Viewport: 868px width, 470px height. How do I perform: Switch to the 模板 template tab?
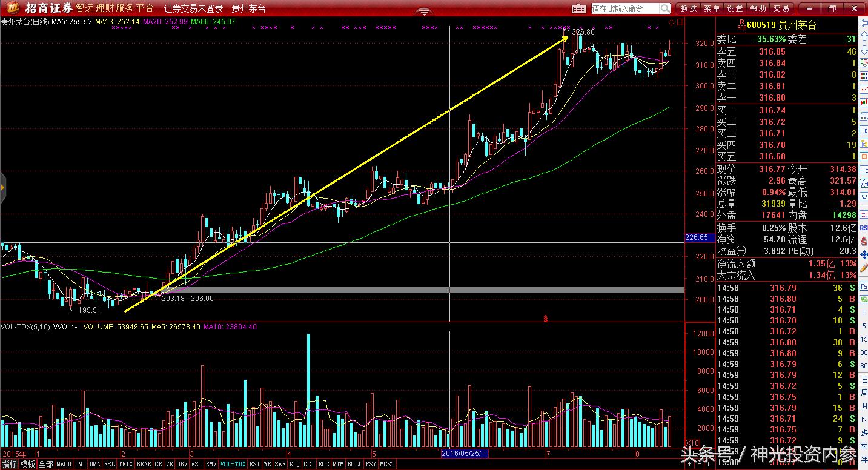pos(27,464)
